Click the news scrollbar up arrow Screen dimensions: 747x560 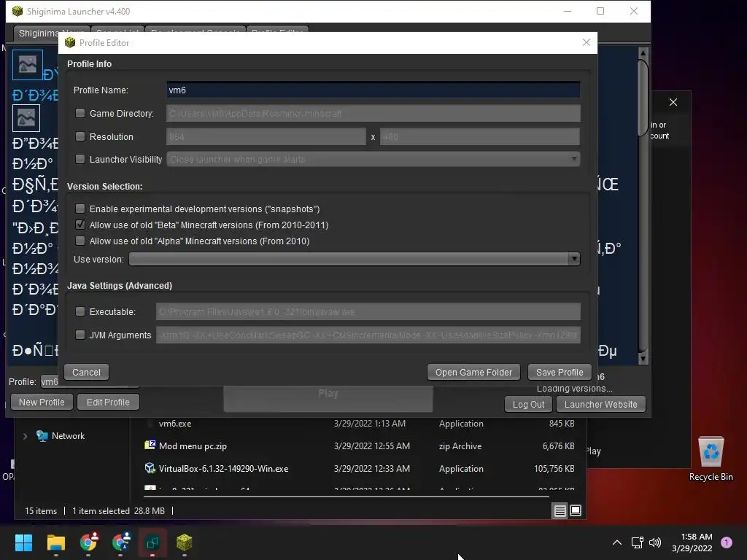pyautogui.click(x=643, y=52)
